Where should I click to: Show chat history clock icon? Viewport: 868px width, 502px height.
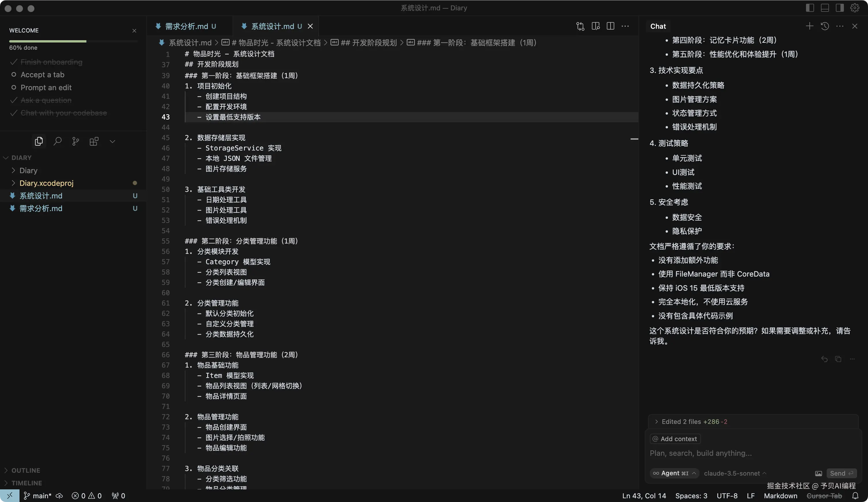click(x=825, y=26)
